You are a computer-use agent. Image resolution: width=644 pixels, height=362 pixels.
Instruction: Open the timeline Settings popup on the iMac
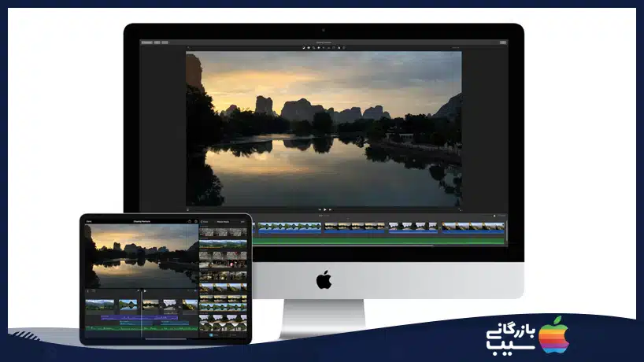pyautogui.click(x=499, y=215)
